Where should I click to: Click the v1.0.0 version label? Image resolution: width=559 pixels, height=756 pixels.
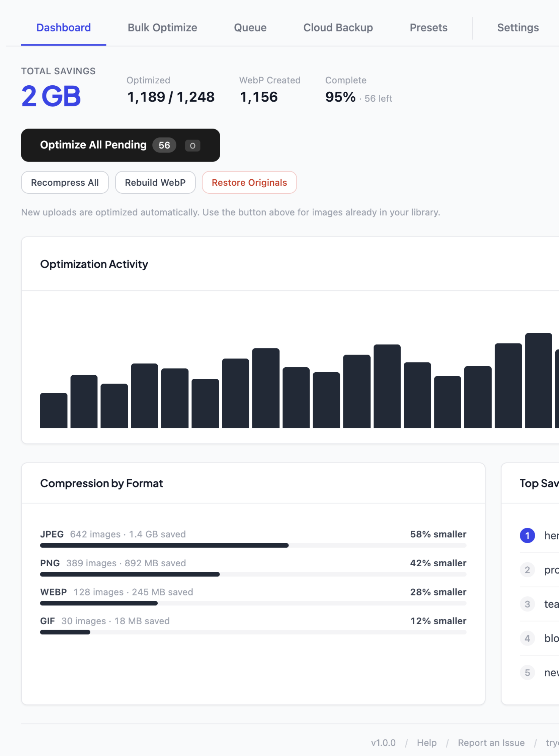383,743
